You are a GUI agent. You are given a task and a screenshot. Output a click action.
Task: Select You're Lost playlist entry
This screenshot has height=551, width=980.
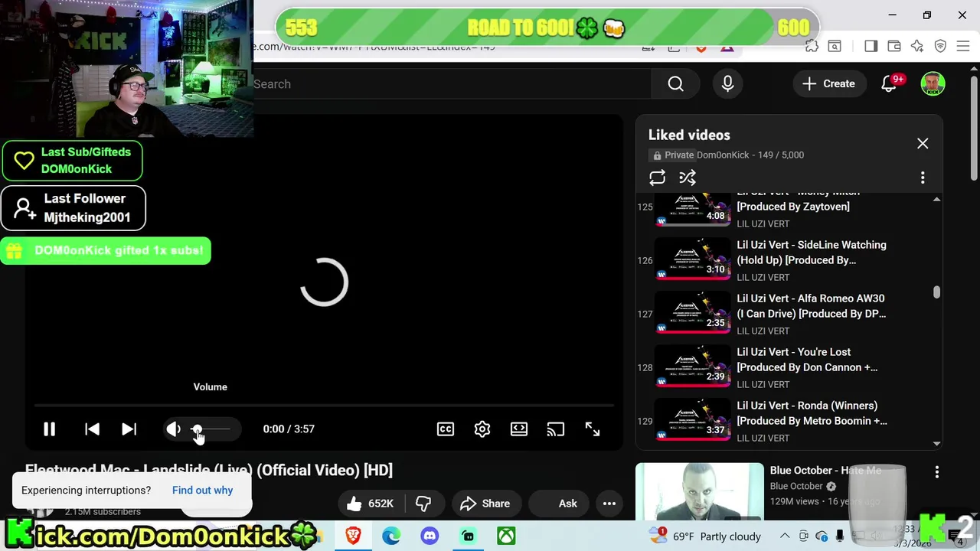789,367
